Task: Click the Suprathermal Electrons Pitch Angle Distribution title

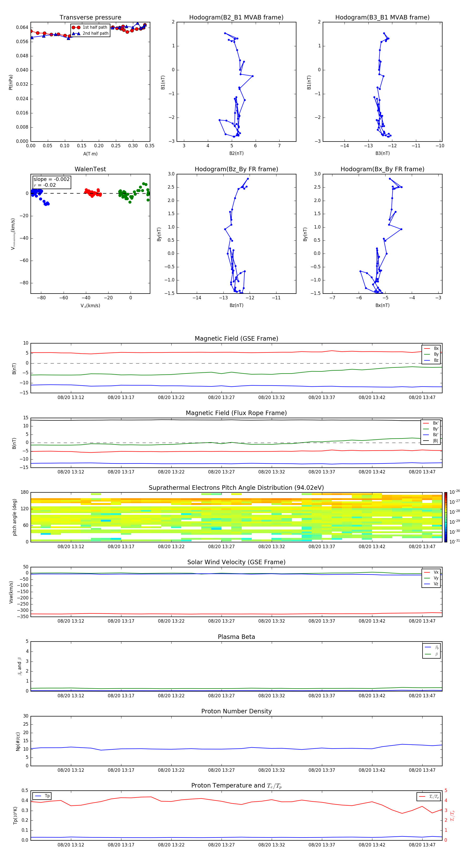Action: (236, 488)
